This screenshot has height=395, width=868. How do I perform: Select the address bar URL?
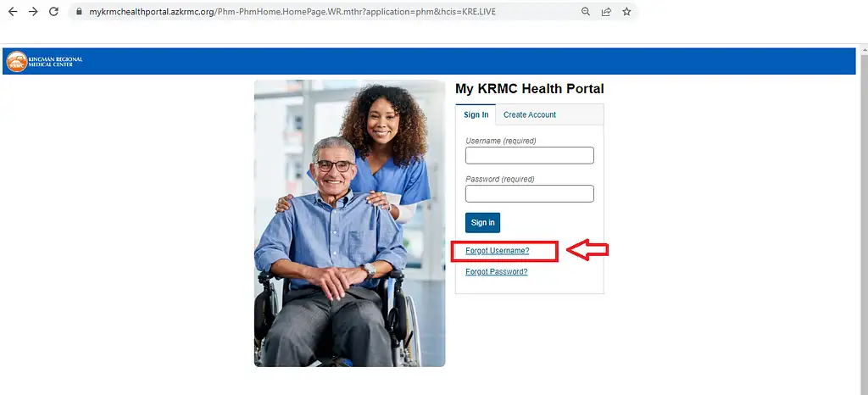[x=292, y=12]
